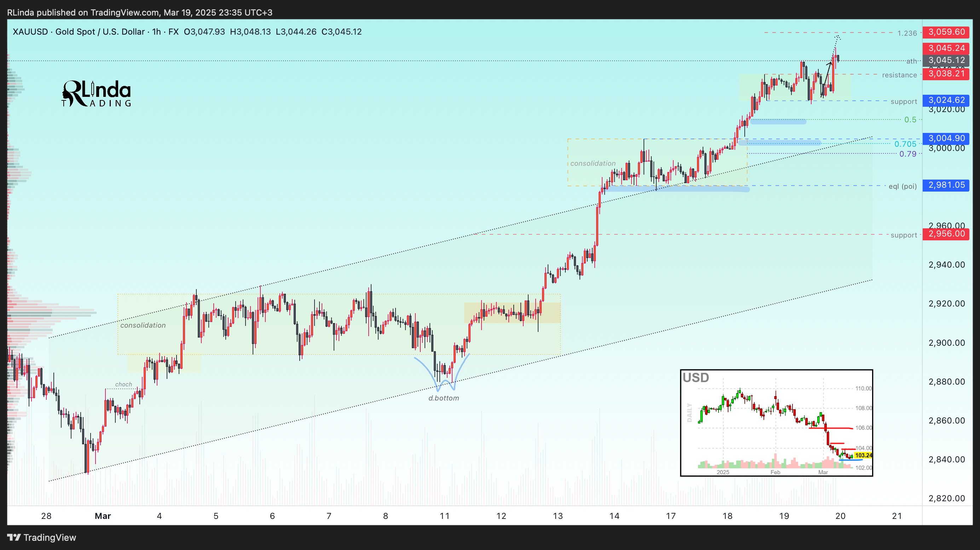The width and height of the screenshot is (980, 550).
Task: Click the 'USD' title in inset
Action: (696, 378)
